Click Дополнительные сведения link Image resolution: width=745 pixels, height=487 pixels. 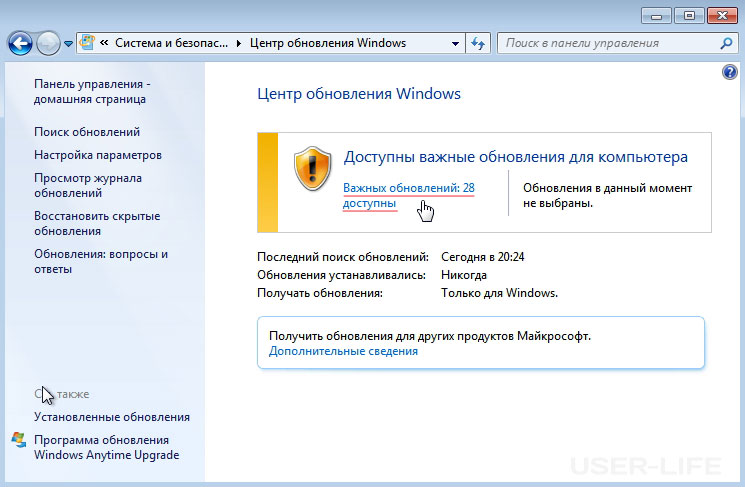(343, 351)
